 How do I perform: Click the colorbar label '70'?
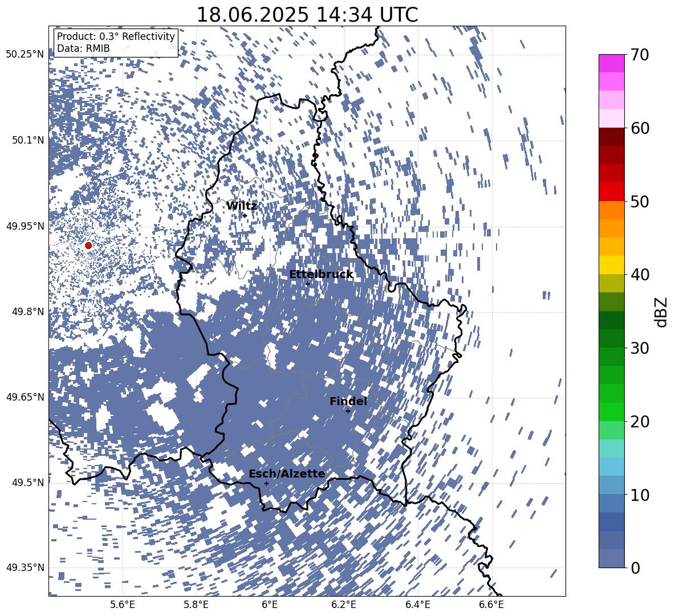point(640,55)
